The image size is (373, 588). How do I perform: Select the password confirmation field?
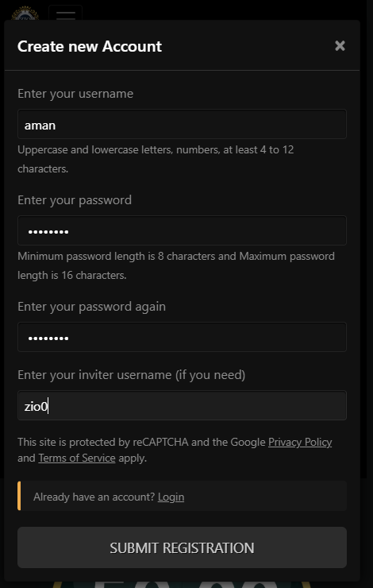coord(182,337)
